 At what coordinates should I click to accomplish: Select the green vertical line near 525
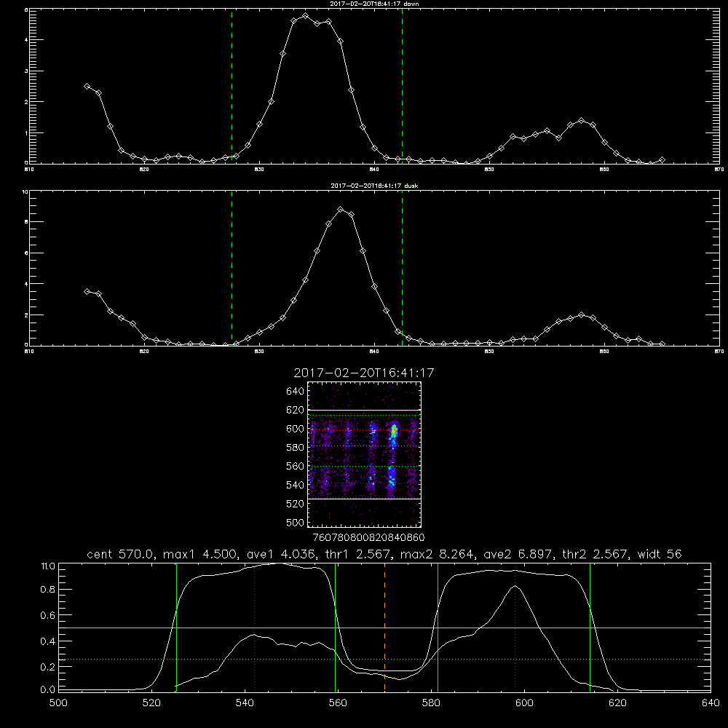[176, 627]
